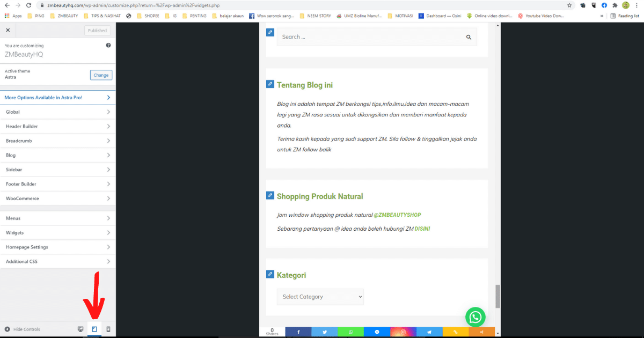Open More Options Available in Astra Pro
Image resolution: width=644 pixels, height=338 pixels.
tap(58, 98)
